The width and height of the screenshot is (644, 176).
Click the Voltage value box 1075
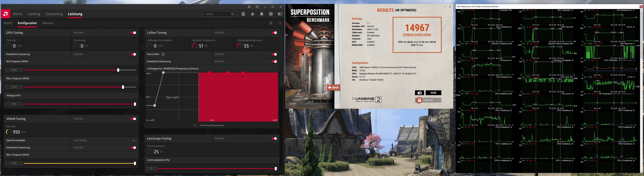pyautogui.click(x=14, y=104)
